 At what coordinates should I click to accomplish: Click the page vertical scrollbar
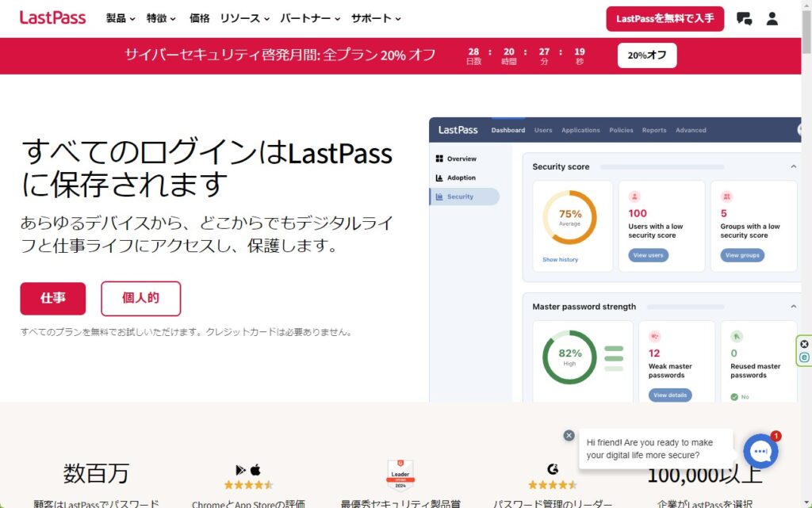(x=806, y=238)
